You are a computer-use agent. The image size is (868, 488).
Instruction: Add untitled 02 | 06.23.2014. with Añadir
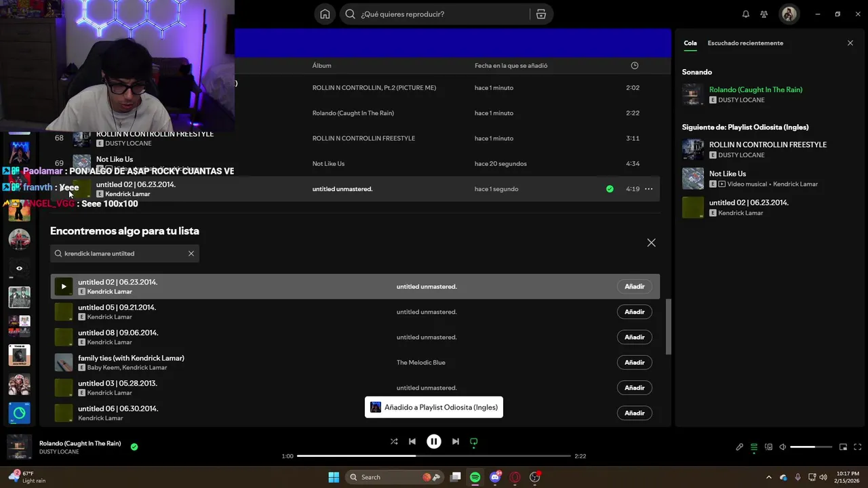click(634, 287)
